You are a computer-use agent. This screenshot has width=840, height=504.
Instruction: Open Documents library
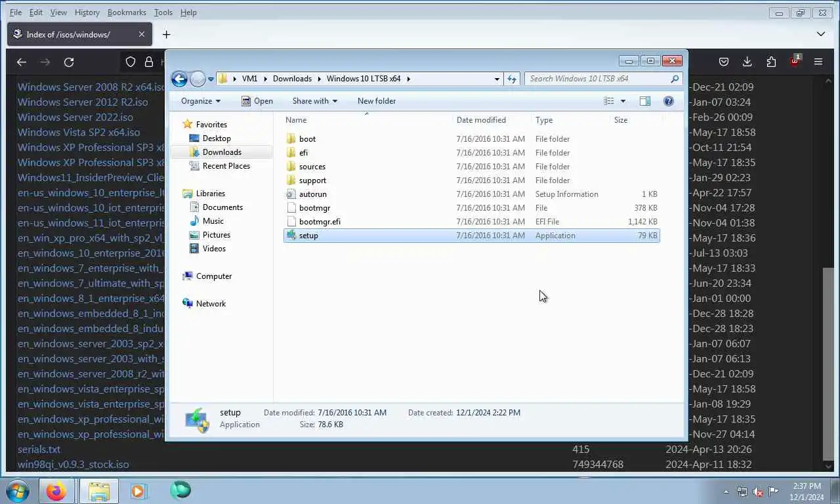[x=222, y=207]
